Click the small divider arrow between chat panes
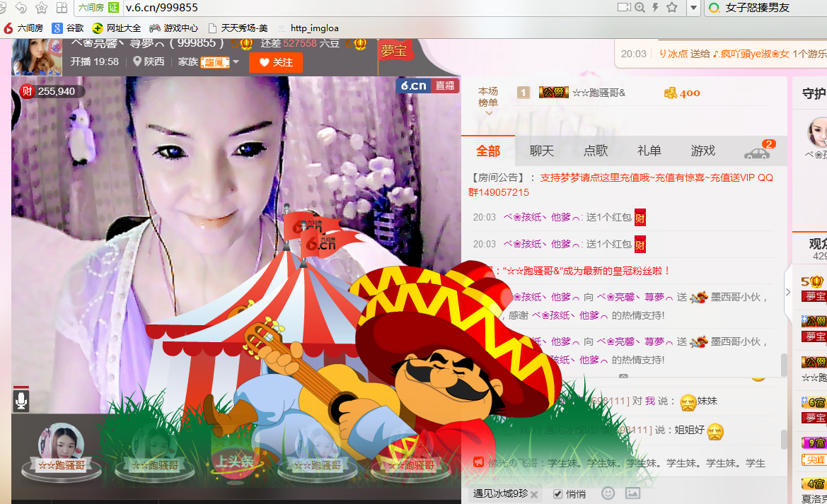This screenshot has height=504, width=827. pos(623,377)
